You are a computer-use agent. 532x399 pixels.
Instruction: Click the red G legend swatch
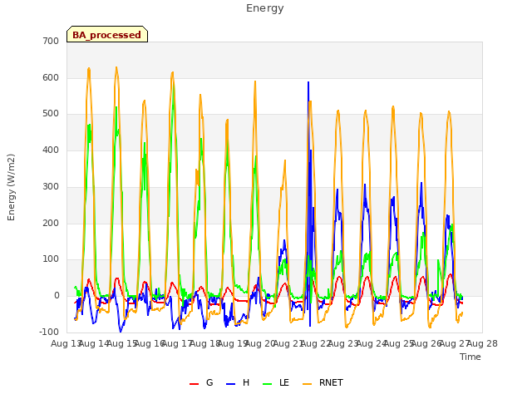tap(194, 384)
